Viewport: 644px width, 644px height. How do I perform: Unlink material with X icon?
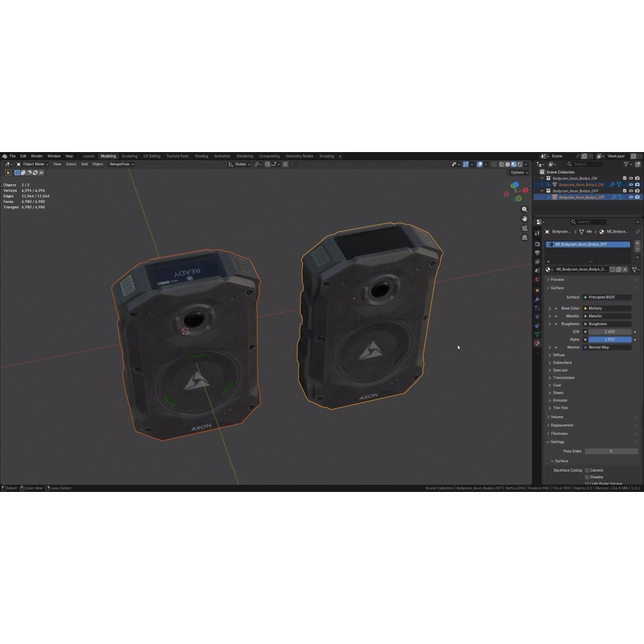click(625, 270)
